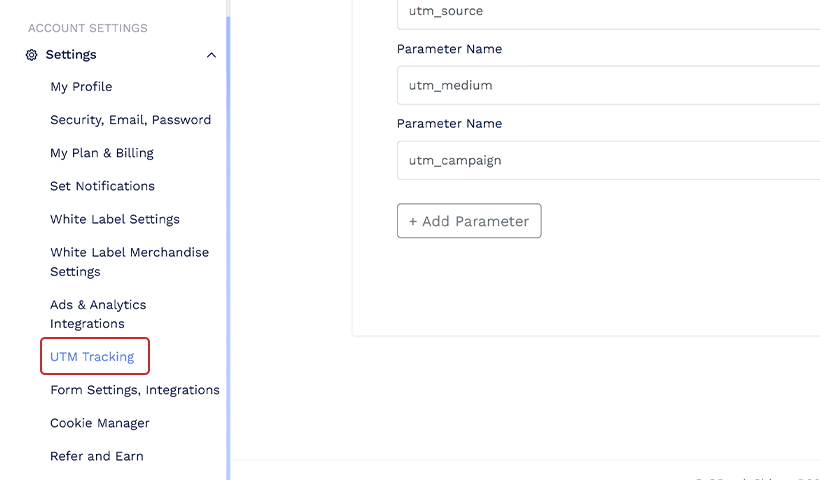This screenshot has width=820, height=480.
Task: Open My Plan & Billing page
Action: click(102, 153)
